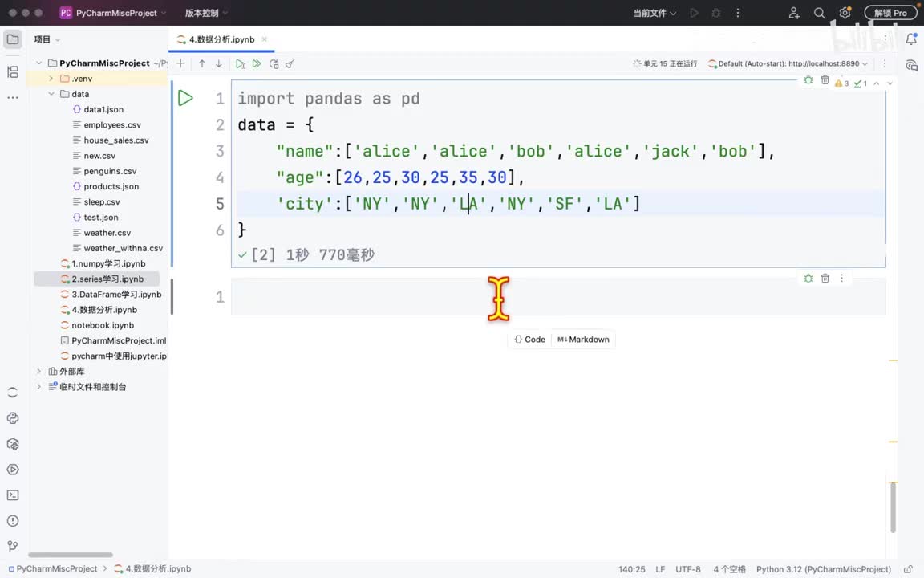Show more tool windows ellipsis
Screen dimensions: 924x578
point(13,97)
